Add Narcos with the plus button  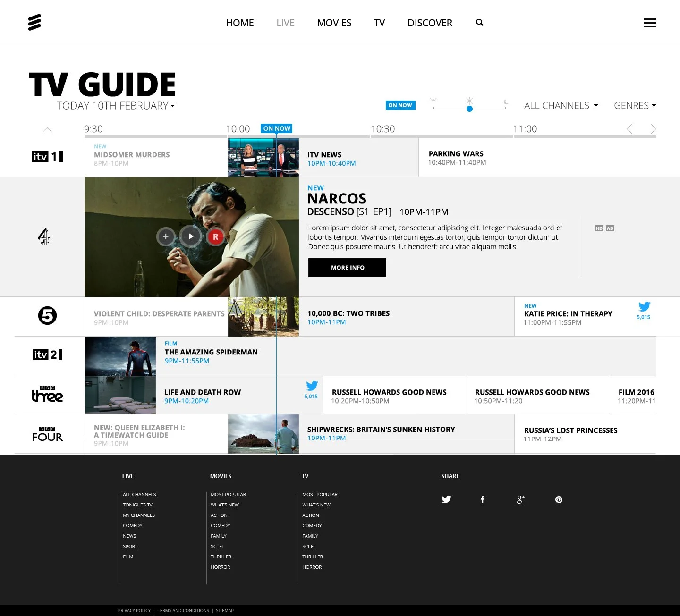point(166,236)
